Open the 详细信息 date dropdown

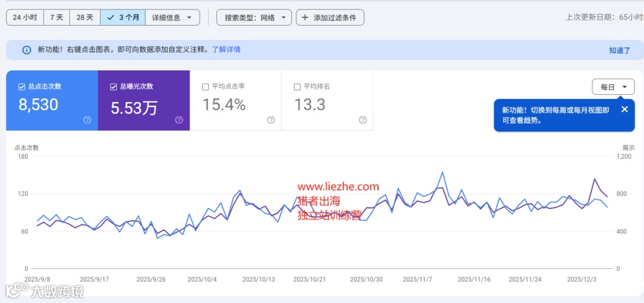click(x=172, y=18)
